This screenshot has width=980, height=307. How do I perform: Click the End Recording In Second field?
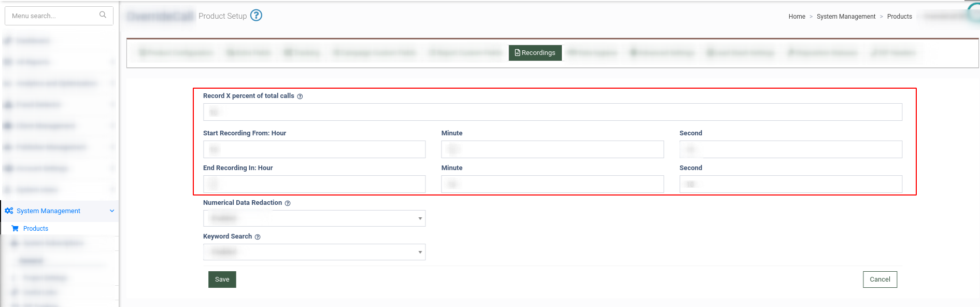coord(790,184)
